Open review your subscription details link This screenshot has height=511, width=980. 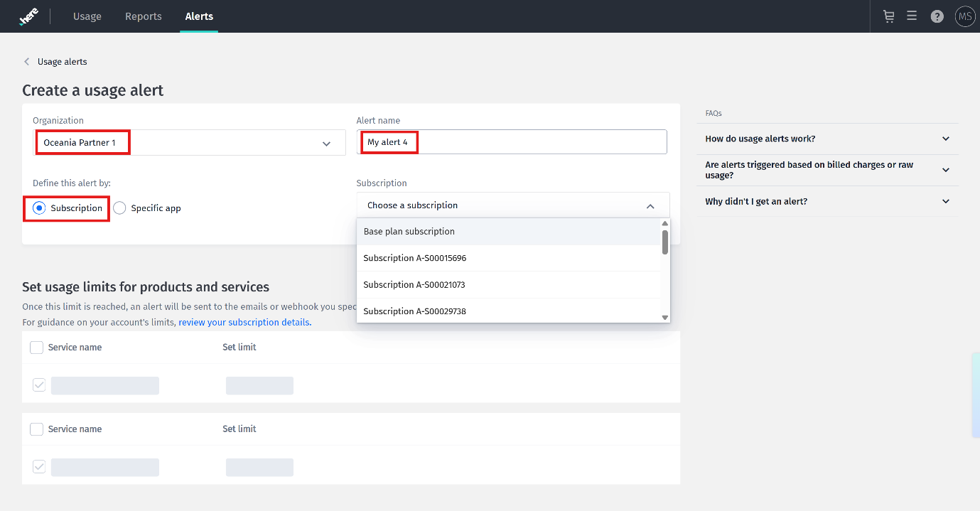click(244, 322)
